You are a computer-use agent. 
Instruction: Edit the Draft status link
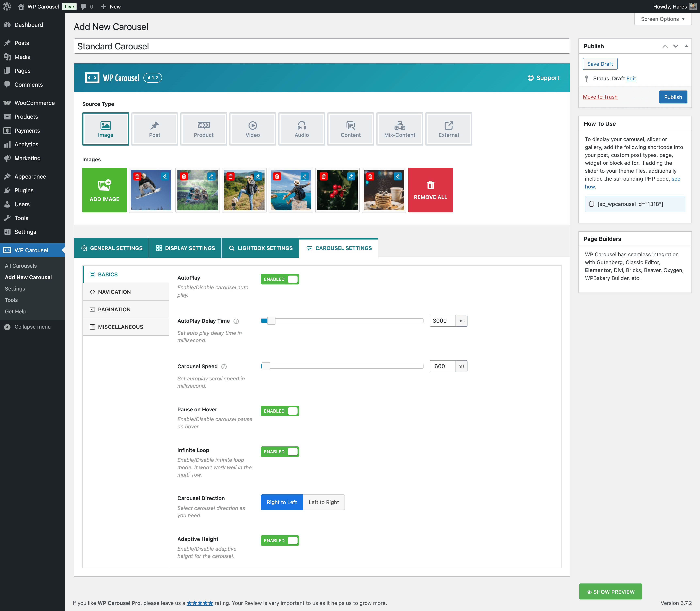click(x=631, y=78)
